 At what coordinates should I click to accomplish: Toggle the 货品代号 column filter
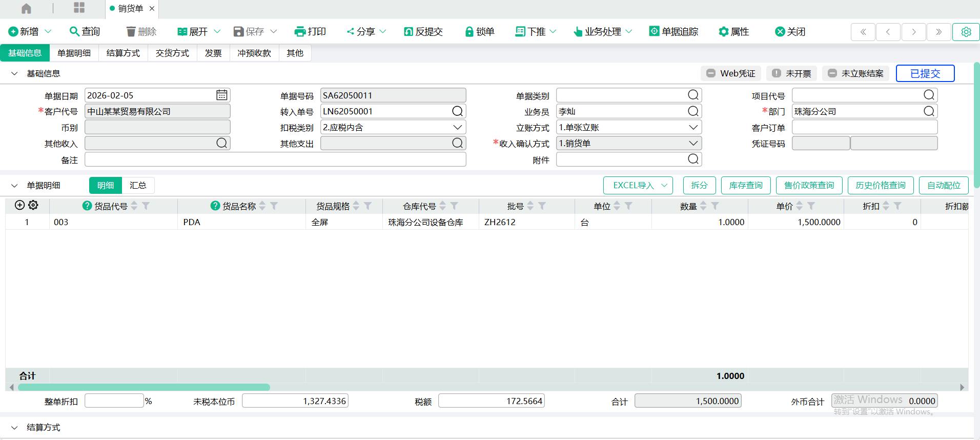pos(146,206)
